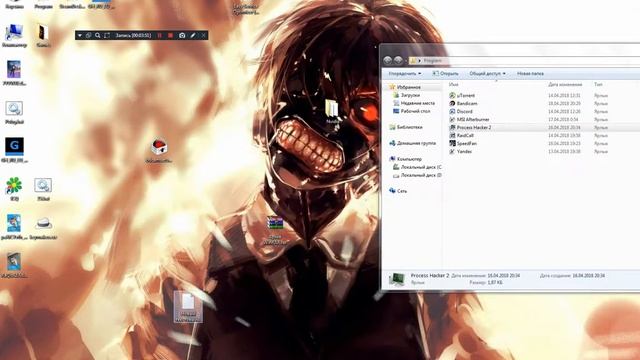Take a screenshot with the camera icon
This screenshot has height=360, width=640.
coord(182,36)
